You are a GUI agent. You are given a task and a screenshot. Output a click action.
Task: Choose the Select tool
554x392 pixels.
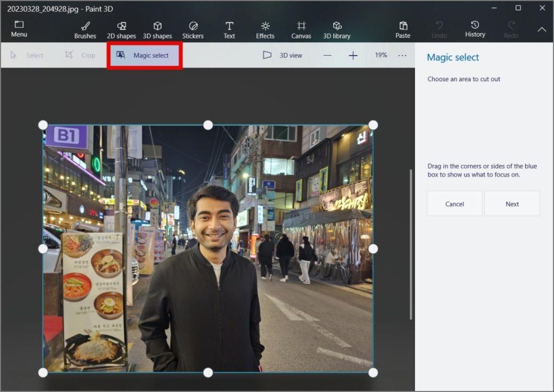click(x=27, y=55)
